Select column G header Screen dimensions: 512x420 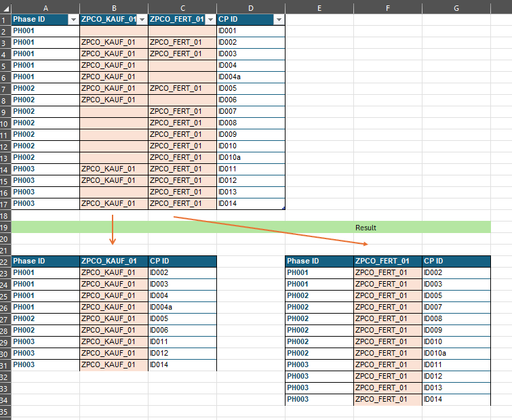[x=456, y=8]
